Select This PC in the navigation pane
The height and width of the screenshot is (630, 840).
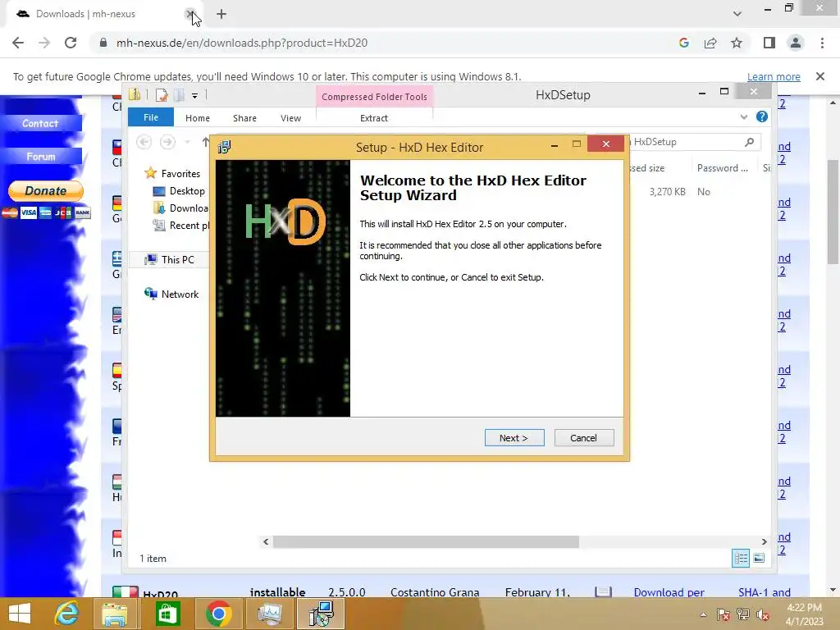tap(177, 260)
